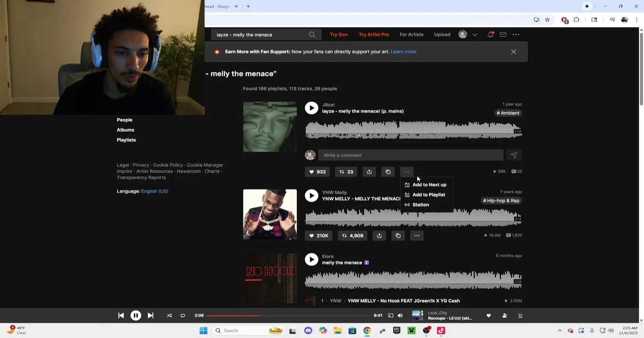Open the Cookie Manager link
Viewport: 644px width, 338px height.
205,165
